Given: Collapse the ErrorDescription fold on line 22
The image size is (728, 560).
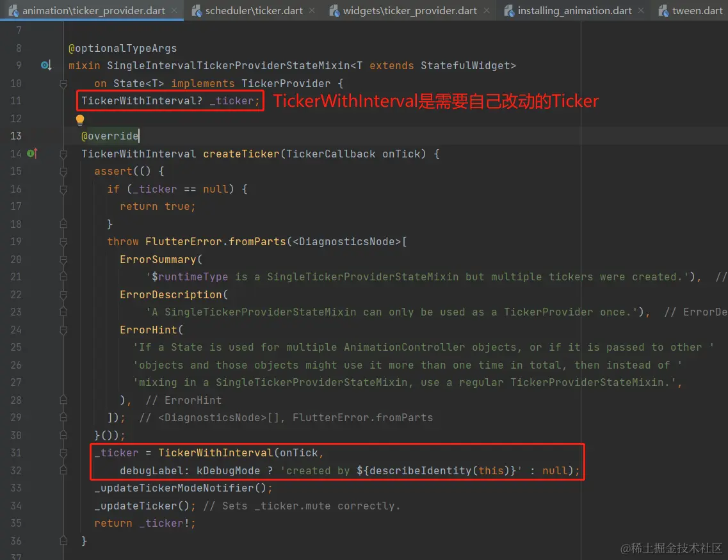Looking at the screenshot, I should (x=63, y=295).
